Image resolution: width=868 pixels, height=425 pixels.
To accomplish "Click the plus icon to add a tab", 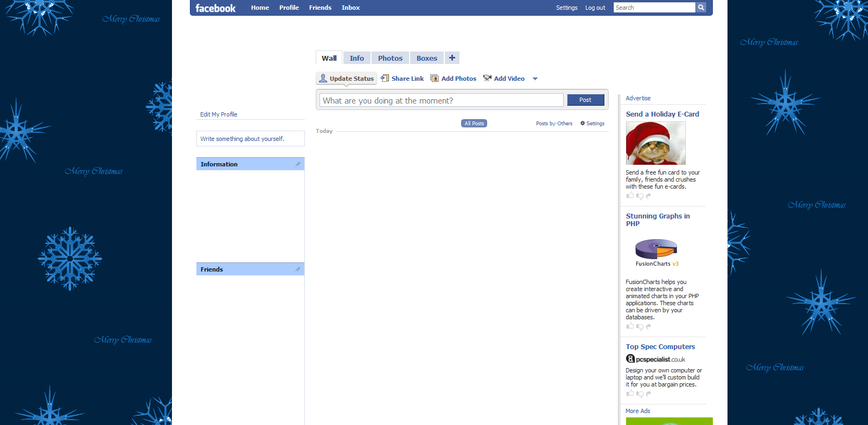I will (452, 57).
